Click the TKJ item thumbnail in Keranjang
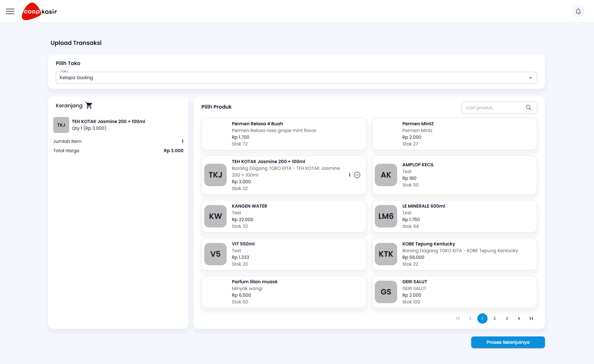Viewport: 594px width, 364px height. click(61, 125)
